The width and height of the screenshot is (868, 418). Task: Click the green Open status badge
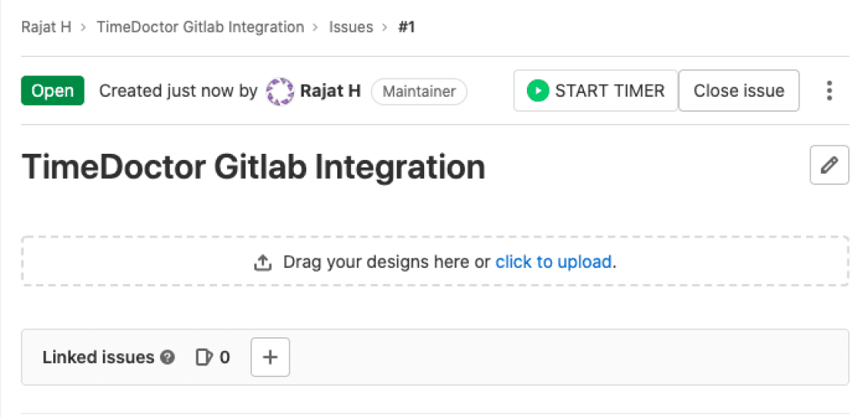point(53,91)
